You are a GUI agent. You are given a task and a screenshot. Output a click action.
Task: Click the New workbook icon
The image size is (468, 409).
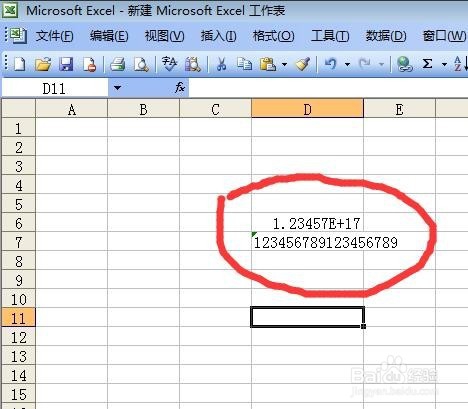19,64
